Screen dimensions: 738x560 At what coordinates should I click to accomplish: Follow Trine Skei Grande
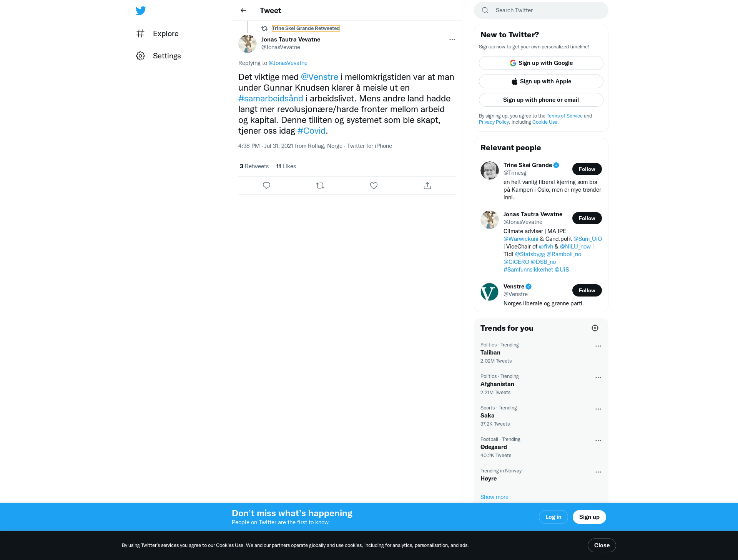coord(587,169)
